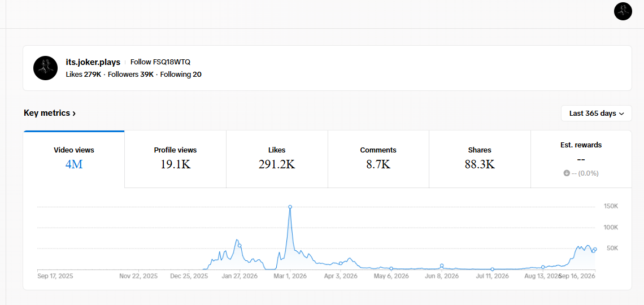The width and height of the screenshot is (644, 305).
Task: Click the Jul 11, 2026 chart marker
Action: (492, 269)
